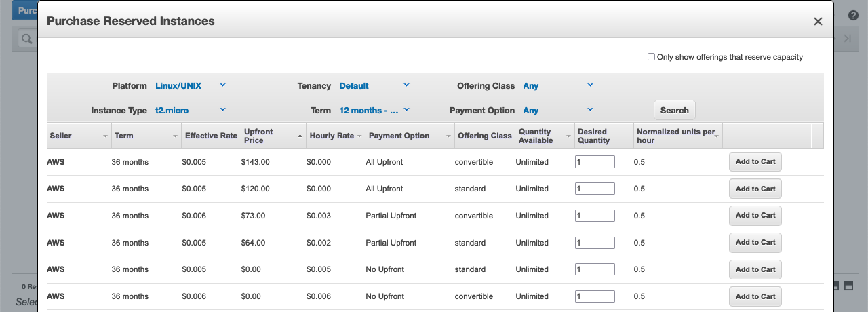The image size is (868, 312).
Task: Click the Desired Quantity column header
Action: tap(604, 136)
